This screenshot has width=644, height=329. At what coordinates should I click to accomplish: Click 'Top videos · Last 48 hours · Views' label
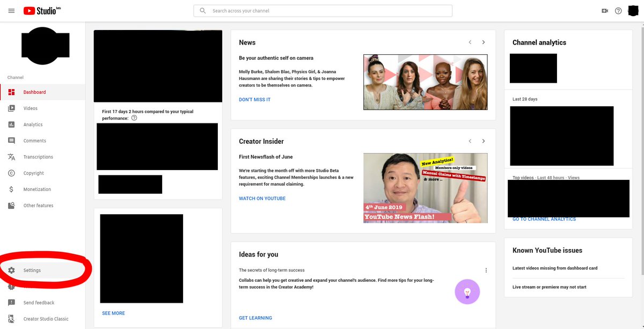coord(546,178)
